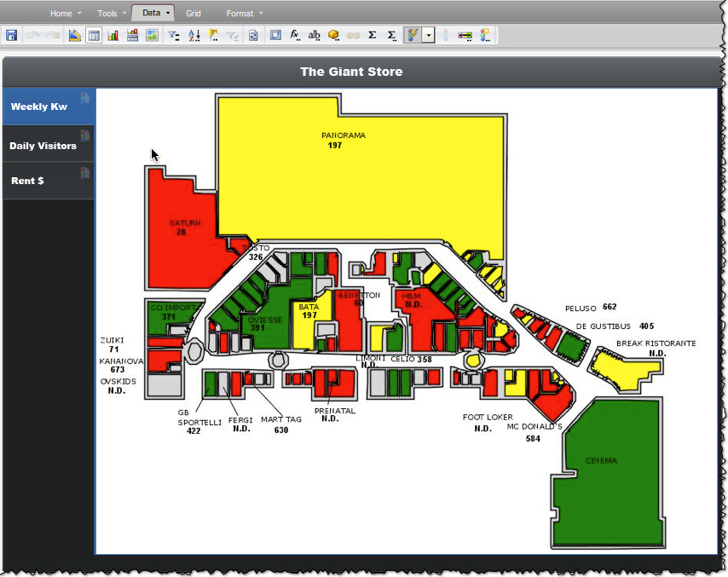
Task: Open the Grid menu
Action: (x=194, y=14)
